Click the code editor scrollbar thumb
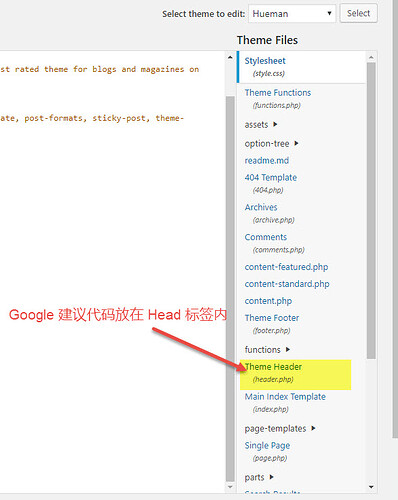Screen dimensions: 398x500 230,289
